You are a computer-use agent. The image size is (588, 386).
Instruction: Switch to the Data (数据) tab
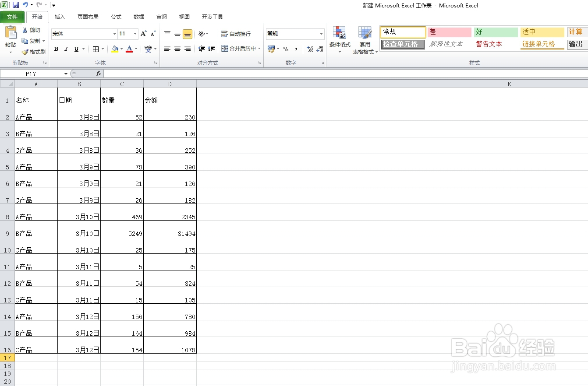pyautogui.click(x=139, y=17)
